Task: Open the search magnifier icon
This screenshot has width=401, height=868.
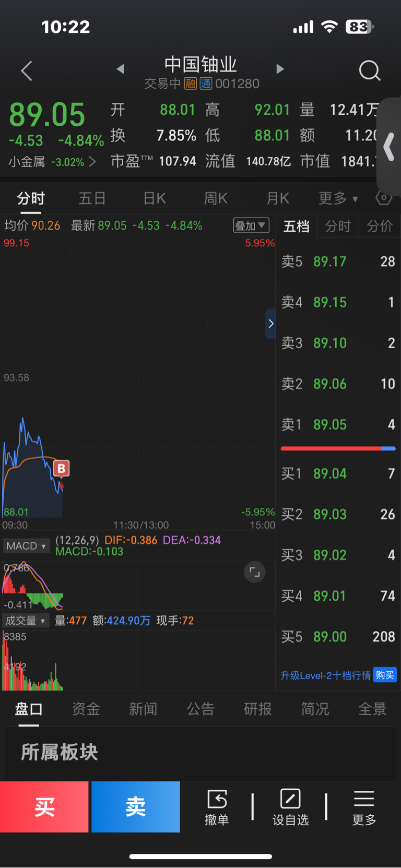Action: (x=370, y=70)
